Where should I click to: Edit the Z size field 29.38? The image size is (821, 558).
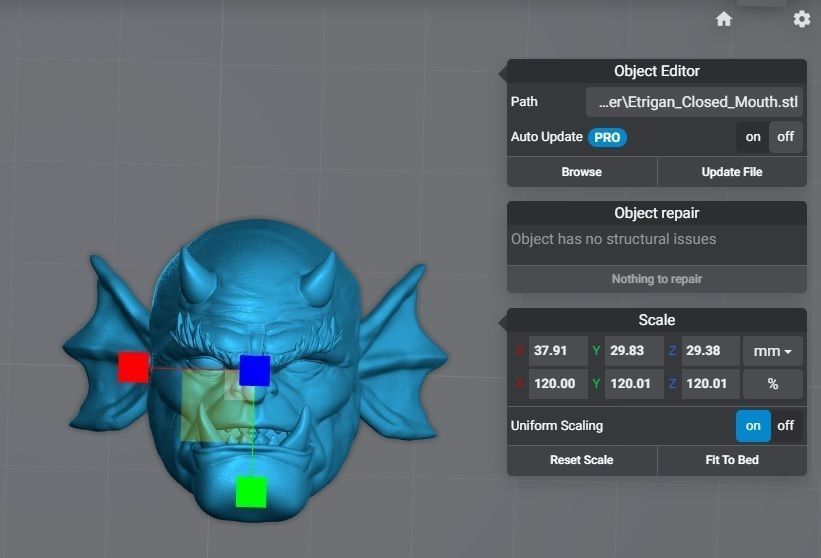coord(711,351)
